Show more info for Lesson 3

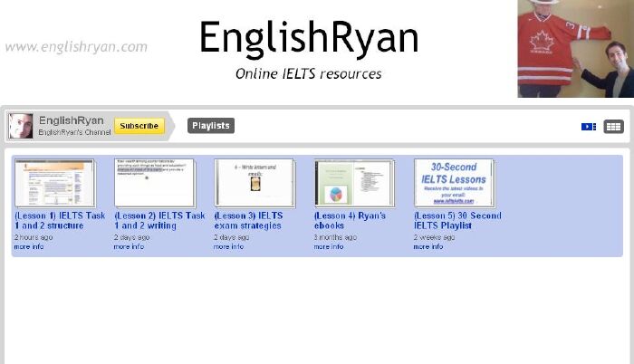(x=228, y=246)
